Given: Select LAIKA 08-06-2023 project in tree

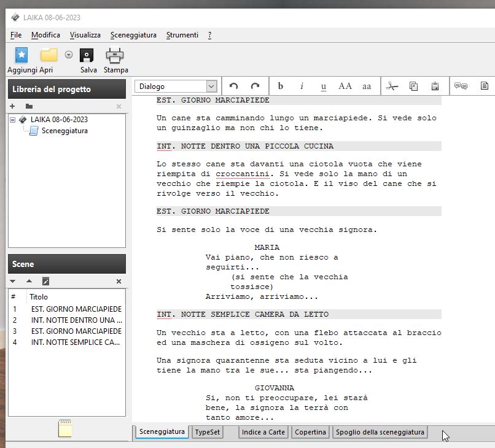Looking at the screenshot, I should [x=59, y=120].
